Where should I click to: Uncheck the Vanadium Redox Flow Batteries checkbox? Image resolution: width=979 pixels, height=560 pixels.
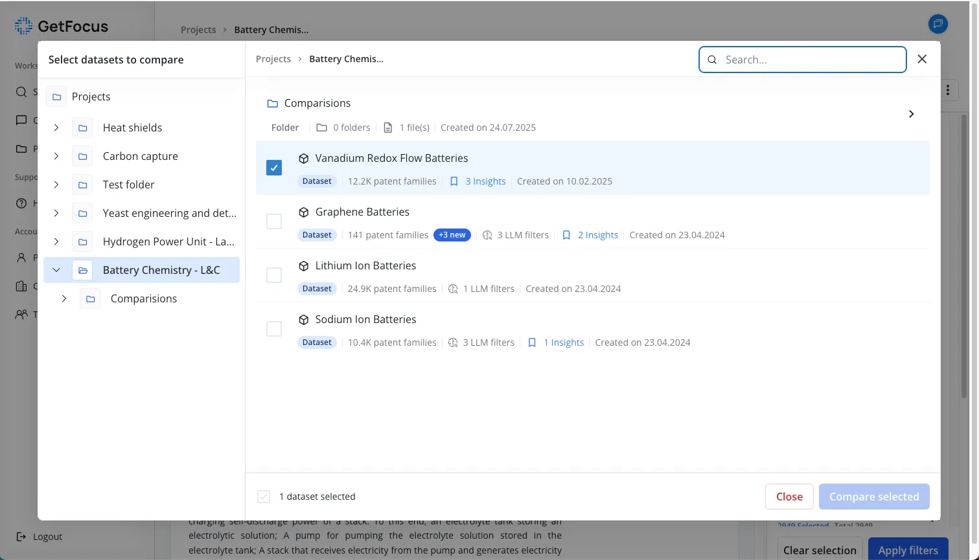point(274,168)
